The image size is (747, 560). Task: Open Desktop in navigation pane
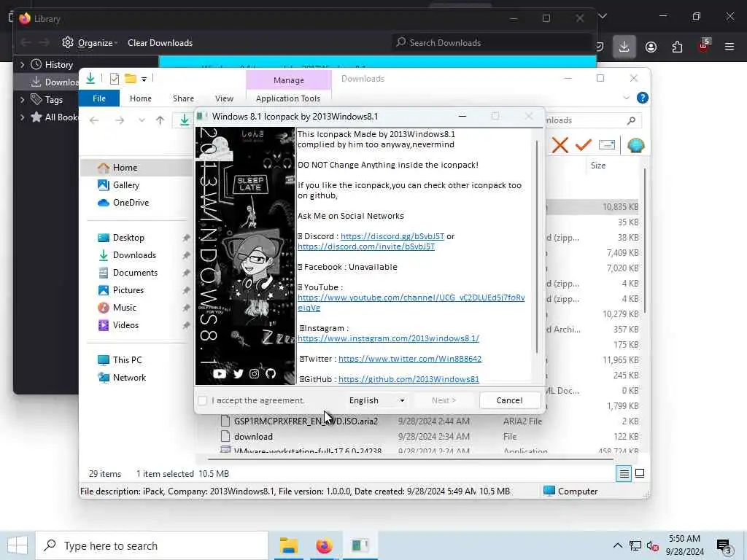click(x=128, y=238)
